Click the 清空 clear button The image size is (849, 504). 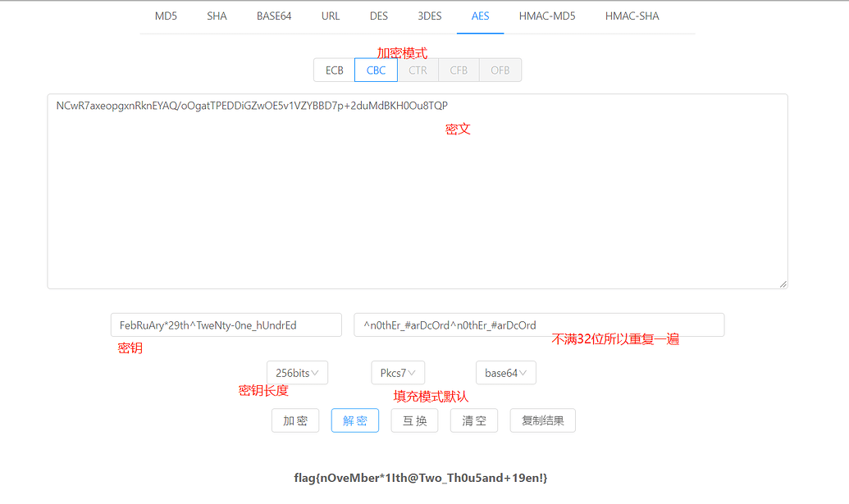(x=474, y=420)
